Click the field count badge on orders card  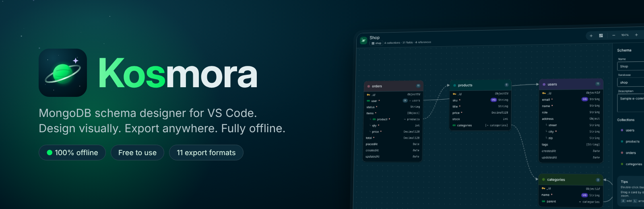click(x=418, y=86)
